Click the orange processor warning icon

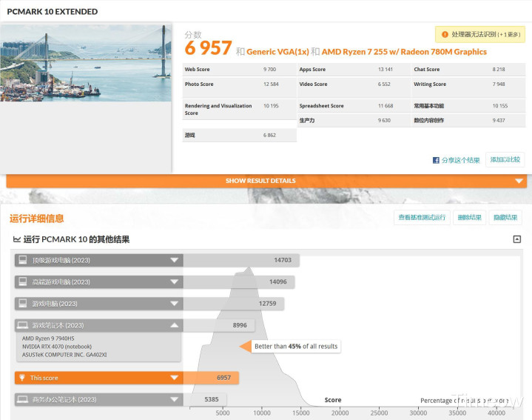(444, 34)
